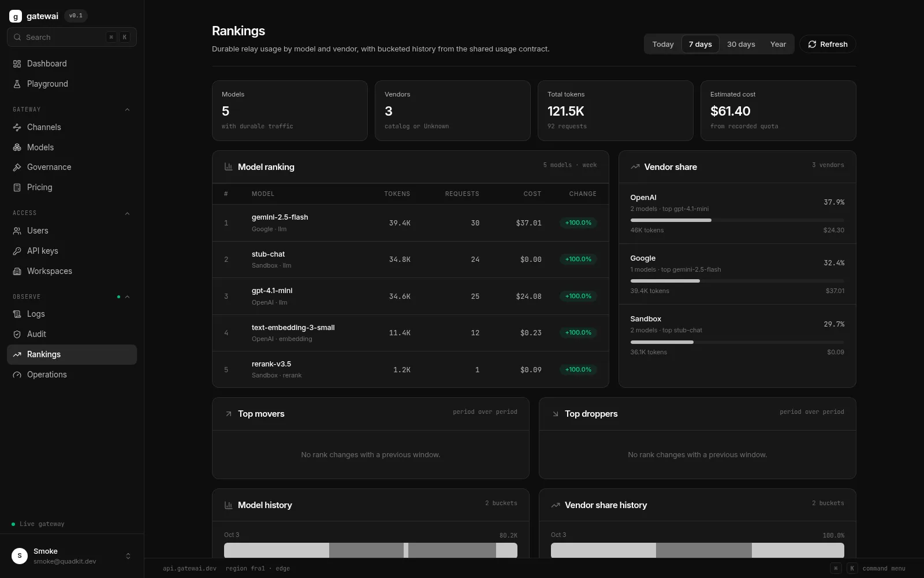
Task: Select the gemini-2.5-flash model row
Action: point(410,223)
